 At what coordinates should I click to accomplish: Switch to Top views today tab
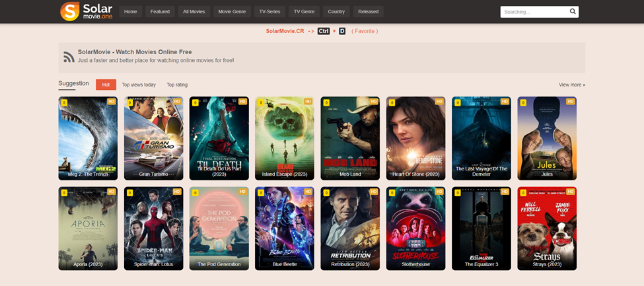[x=139, y=85]
